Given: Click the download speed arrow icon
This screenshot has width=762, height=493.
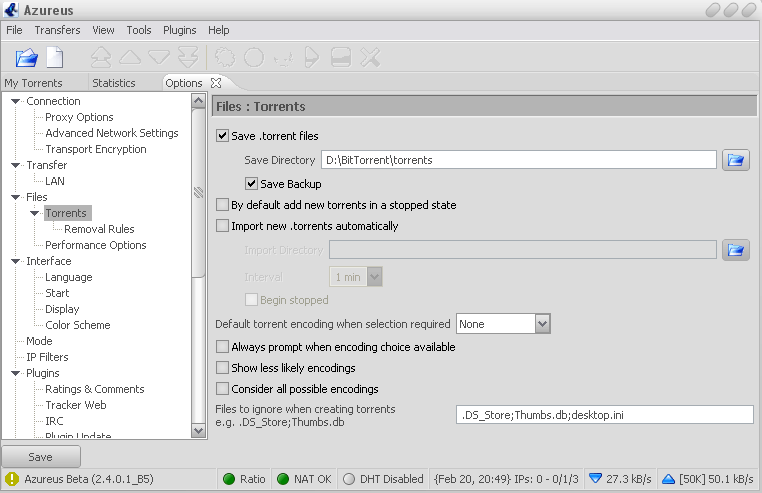Looking at the screenshot, I should (x=595, y=478).
